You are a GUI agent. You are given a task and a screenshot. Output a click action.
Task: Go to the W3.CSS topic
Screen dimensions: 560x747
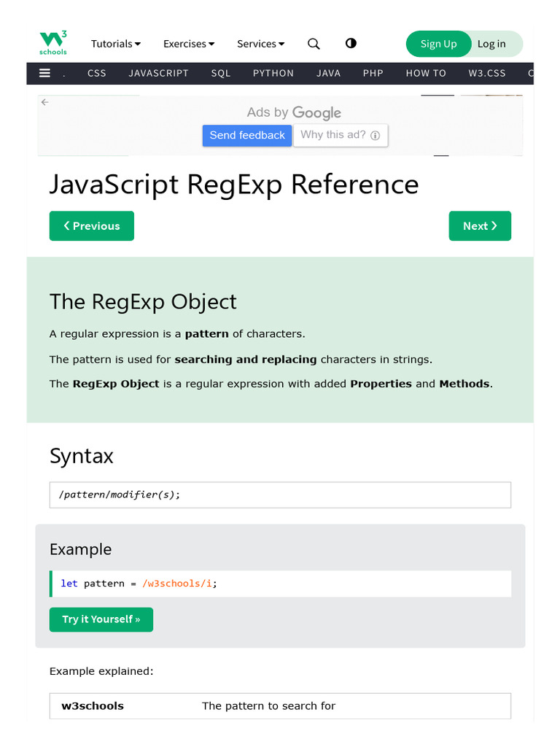[487, 73]
